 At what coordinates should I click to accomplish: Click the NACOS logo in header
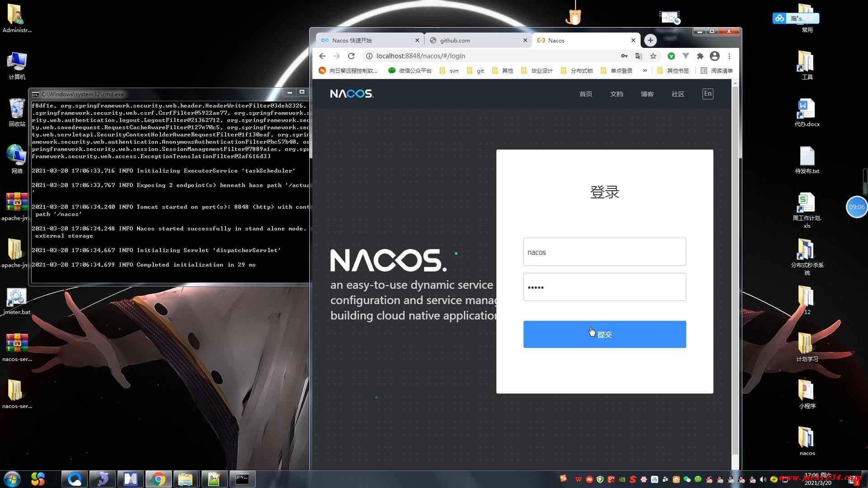(x=352, y=94)
